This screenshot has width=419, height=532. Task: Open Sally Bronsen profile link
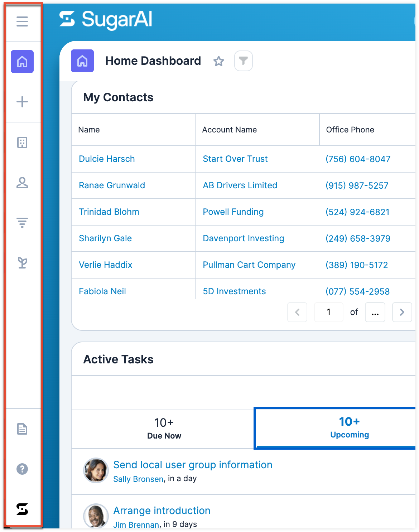138,479
